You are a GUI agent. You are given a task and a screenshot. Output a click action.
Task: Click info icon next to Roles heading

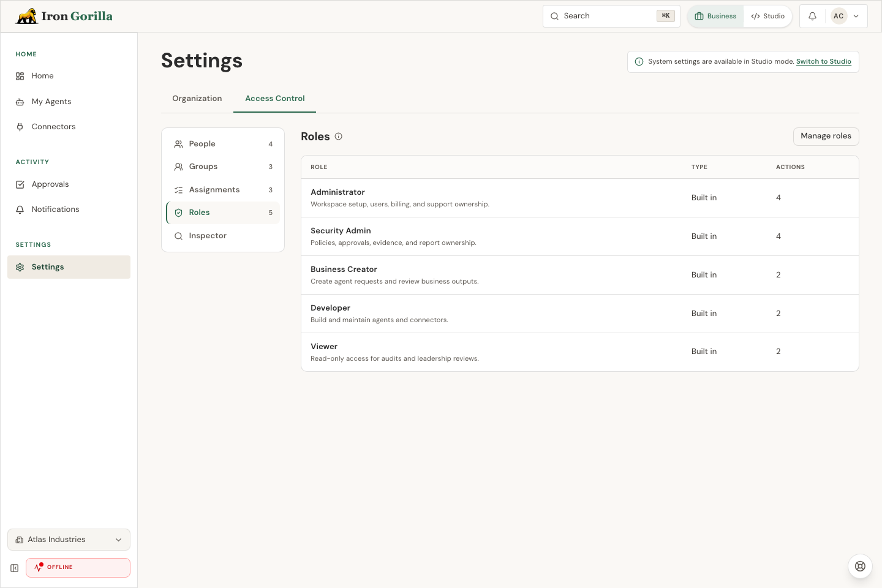pyautogui.click(x=338, y=136)
